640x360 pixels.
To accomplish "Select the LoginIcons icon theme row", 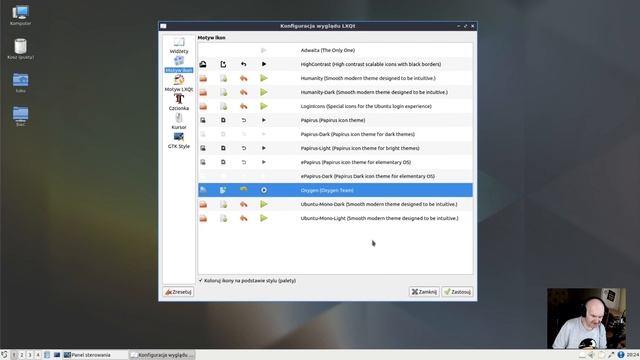I will point(335,106).
